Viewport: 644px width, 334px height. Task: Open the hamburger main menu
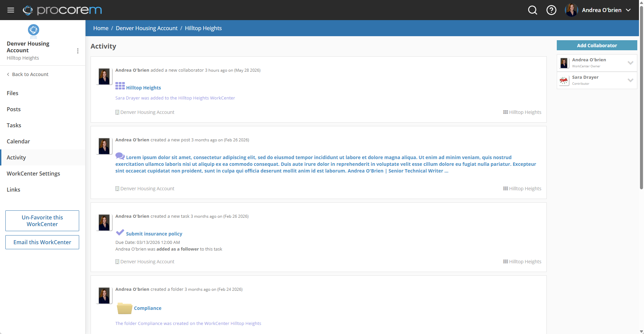click(11, 10)
